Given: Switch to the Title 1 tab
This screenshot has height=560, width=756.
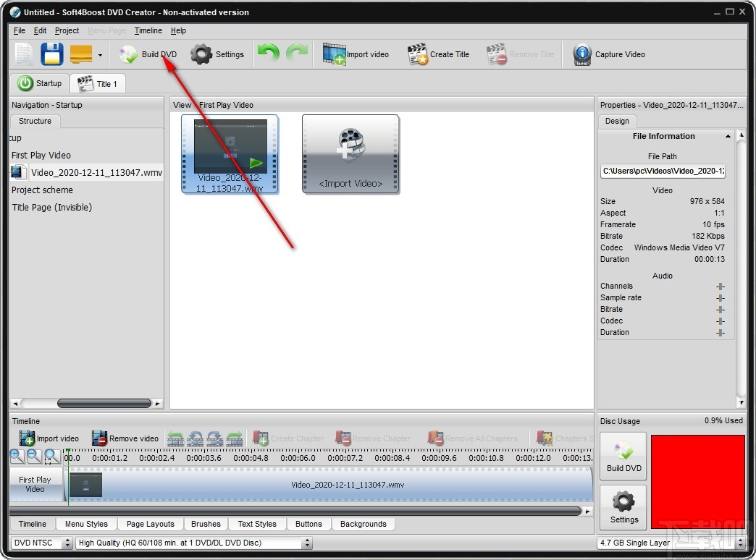Looking at the screenshot, I should pyautogui.click(x=98, y=83).
